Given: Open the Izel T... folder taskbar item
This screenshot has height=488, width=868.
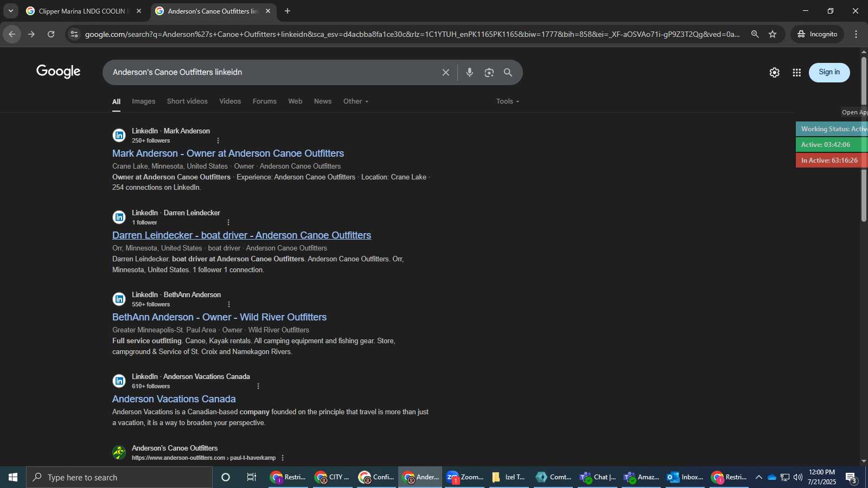Looking at the screenshot, I should pyautogui.click(x=508, y=477).
